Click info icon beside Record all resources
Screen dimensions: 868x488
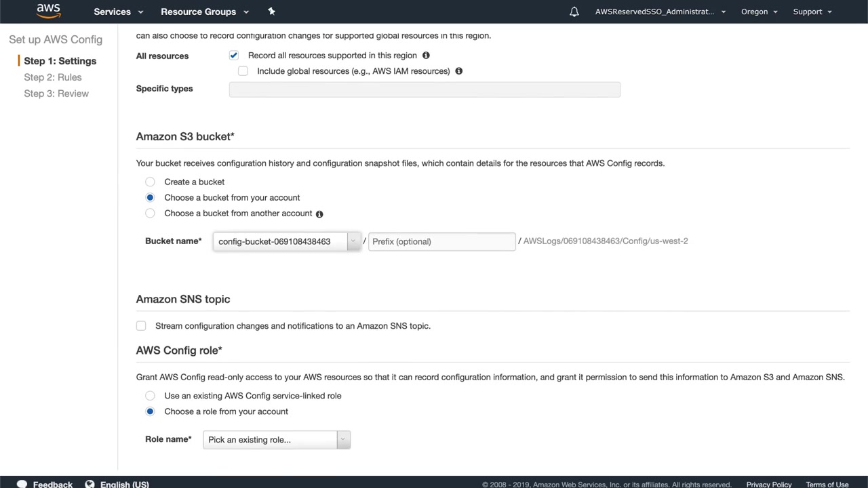(x=426, y=56)
